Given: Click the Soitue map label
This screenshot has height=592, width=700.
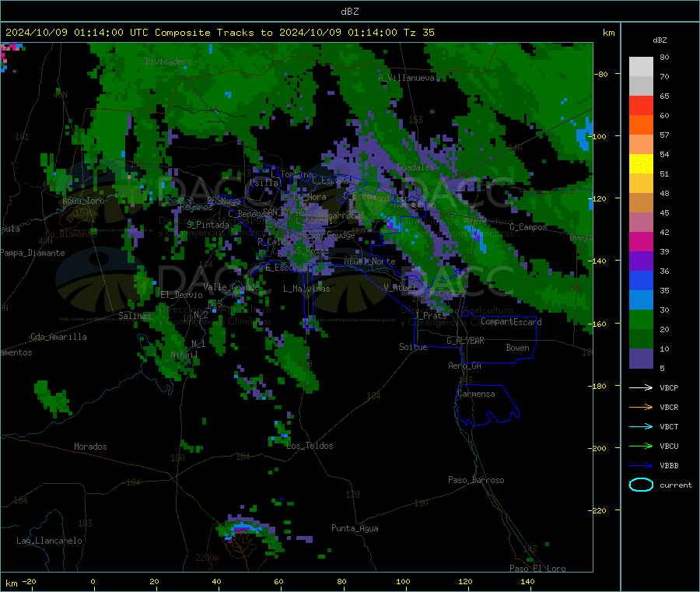Looking at the screenshot, I should tap(413, 347).
